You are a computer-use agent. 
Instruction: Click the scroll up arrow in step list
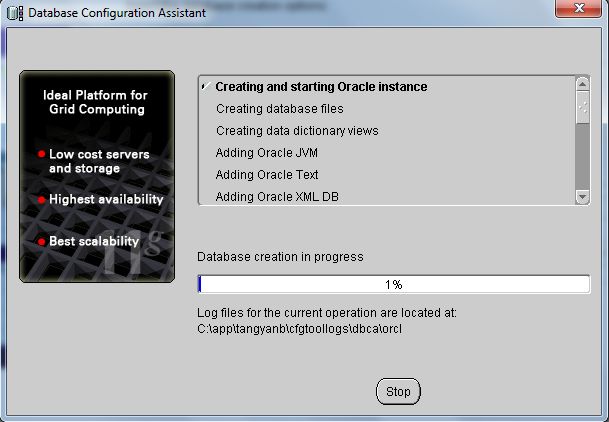point(582,83)
